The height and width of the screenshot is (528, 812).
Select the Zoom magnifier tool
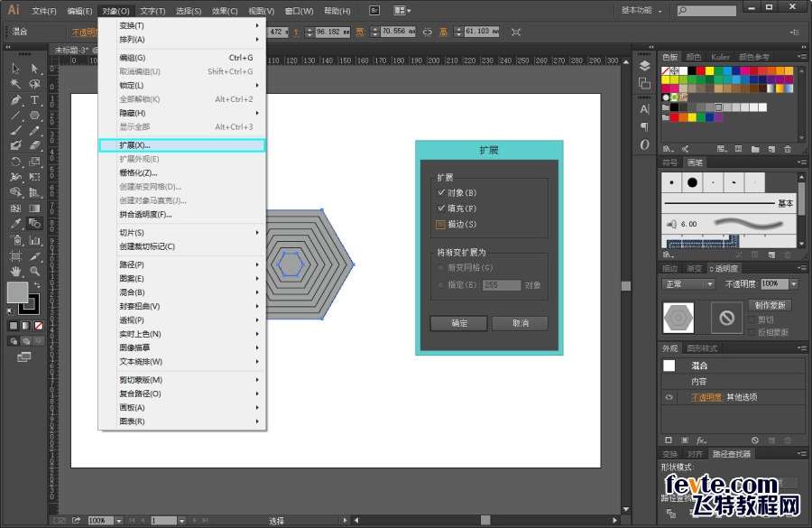34,271
